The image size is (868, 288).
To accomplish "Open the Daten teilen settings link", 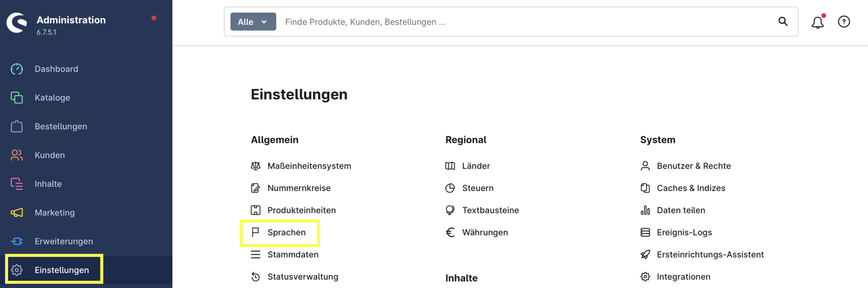I will tap(681, 210).
